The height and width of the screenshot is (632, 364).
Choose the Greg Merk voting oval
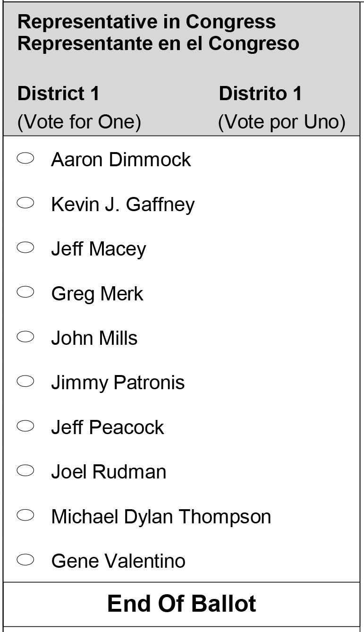click(25, 292)
